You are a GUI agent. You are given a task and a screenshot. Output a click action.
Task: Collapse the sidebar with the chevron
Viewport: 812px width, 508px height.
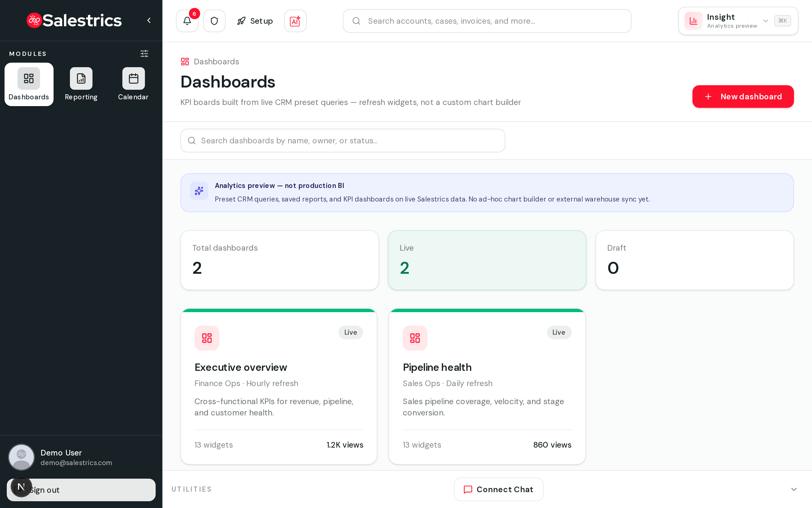point(149,21)
